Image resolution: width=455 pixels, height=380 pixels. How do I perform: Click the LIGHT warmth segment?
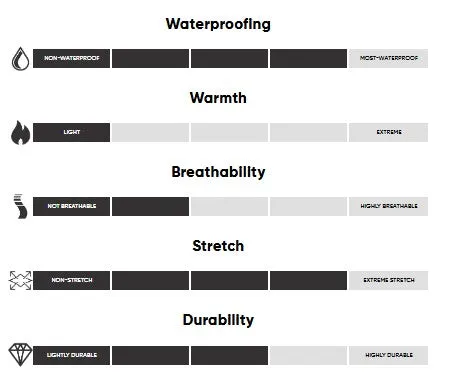pyautogui.click(x=71, y=132)
